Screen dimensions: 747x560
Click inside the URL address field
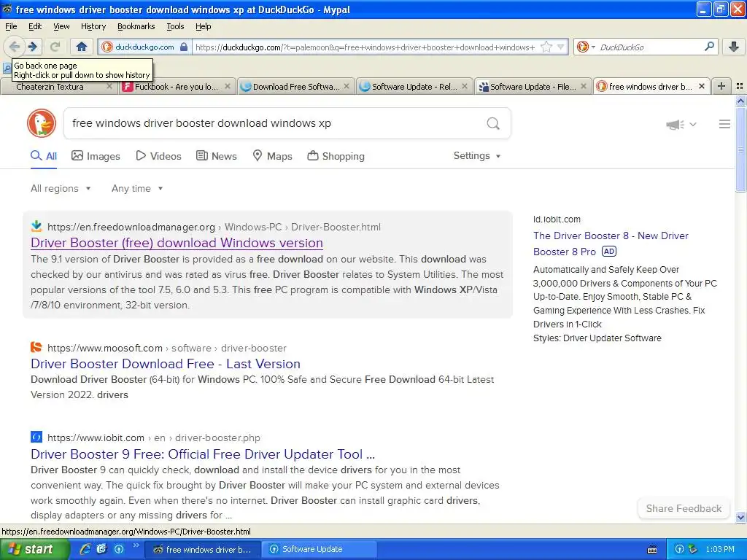[365, 47]
